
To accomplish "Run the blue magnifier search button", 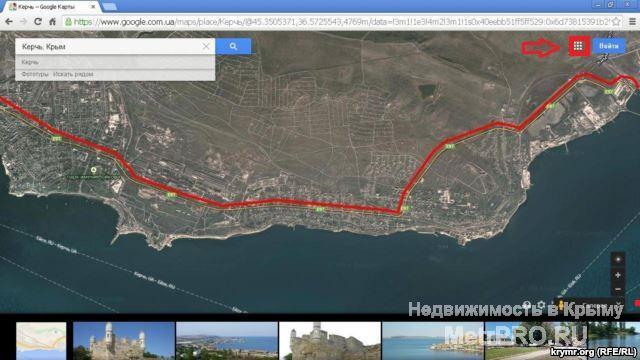I will pyautogui.click(x=233, y=47).
